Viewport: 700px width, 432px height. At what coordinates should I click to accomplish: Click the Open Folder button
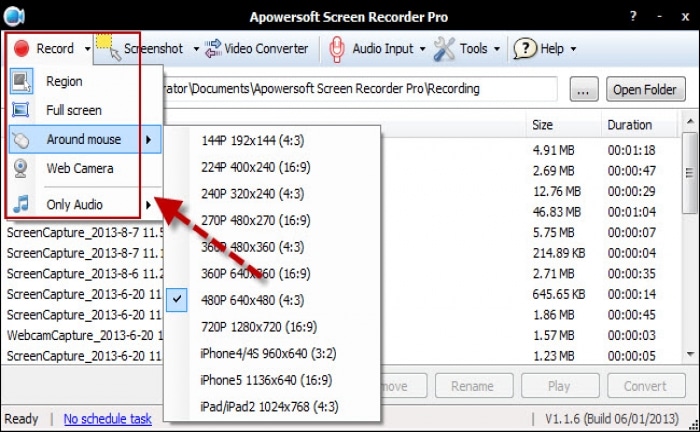click(644, 90)
